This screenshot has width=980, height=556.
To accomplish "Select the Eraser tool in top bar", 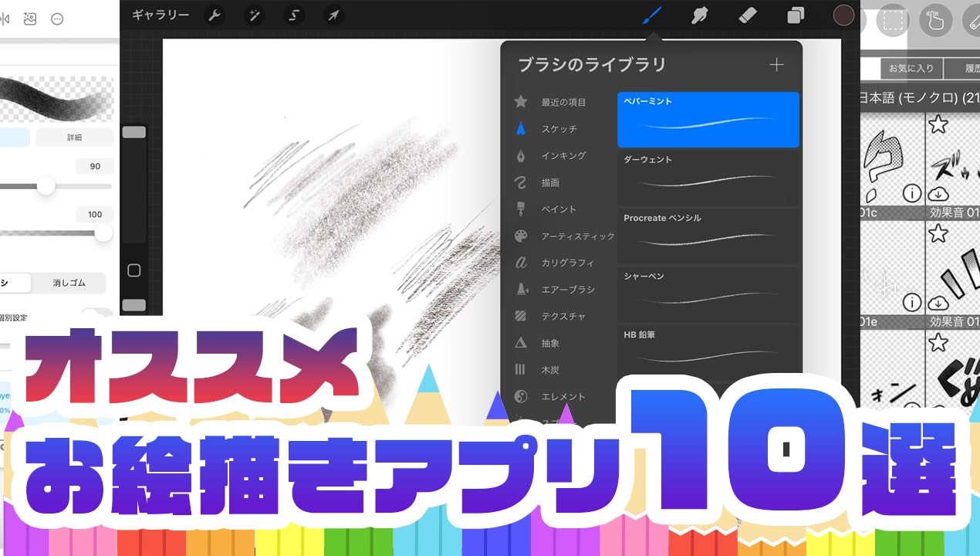I will click(x=747, y=15).
